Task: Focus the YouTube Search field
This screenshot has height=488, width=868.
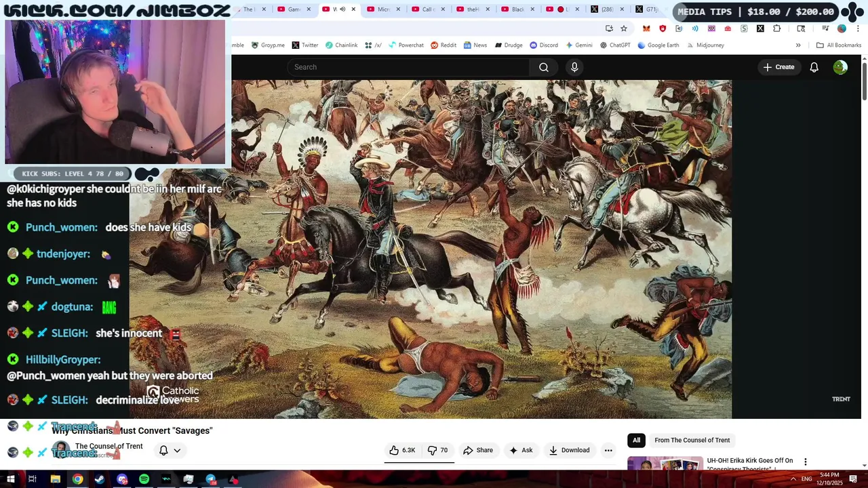Action: [408, 67]
